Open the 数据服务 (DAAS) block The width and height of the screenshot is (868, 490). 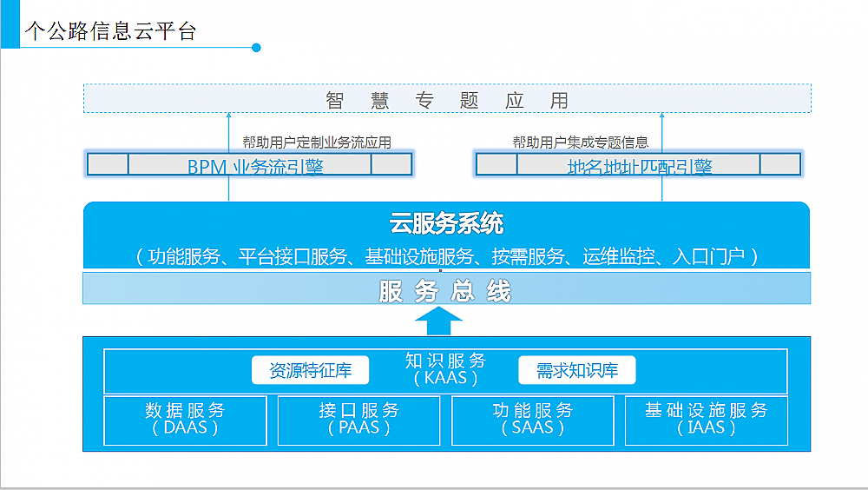coord(185,420)
